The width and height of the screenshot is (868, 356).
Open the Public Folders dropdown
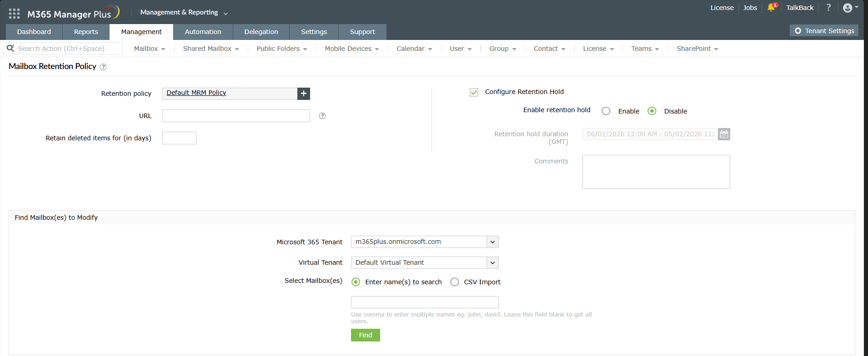[282, 49]
